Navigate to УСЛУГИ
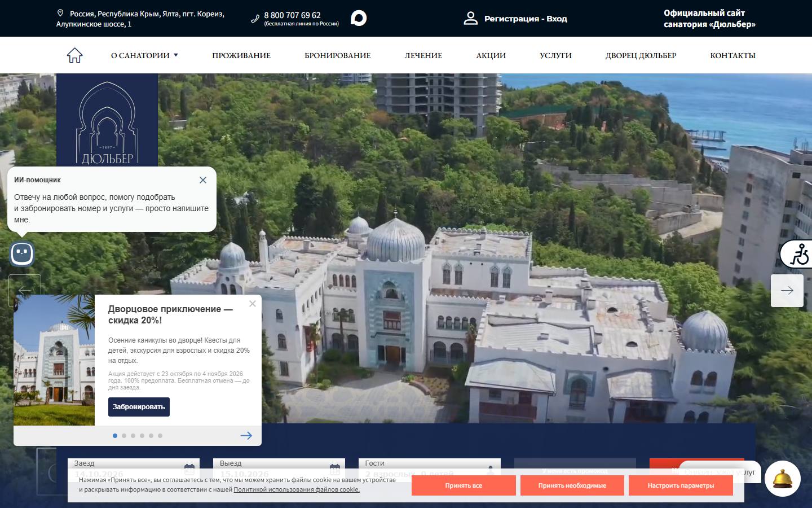The width and height of the screenshot is (812, 508). [x=556, y=55]
